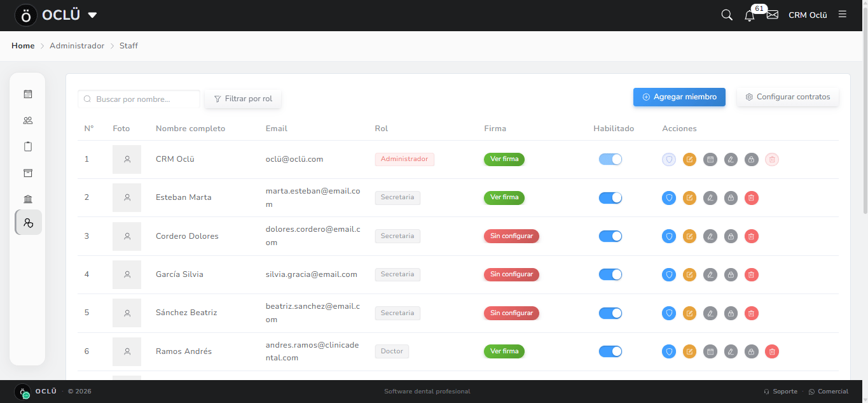Screen dimensions: 868x403
Task: Click the WhatsApp floating icon at bottom left
Action: coord(26,395)
